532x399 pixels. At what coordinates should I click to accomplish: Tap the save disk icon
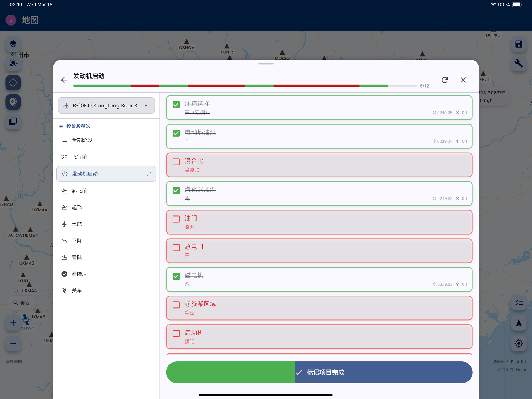coord(519,44)
